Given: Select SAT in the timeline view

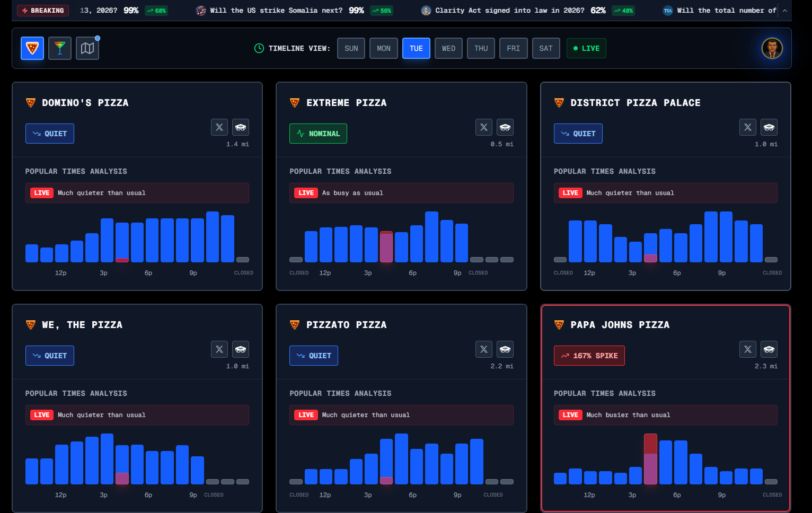Looking at the screenshot, I should click(x=546, y=48).
